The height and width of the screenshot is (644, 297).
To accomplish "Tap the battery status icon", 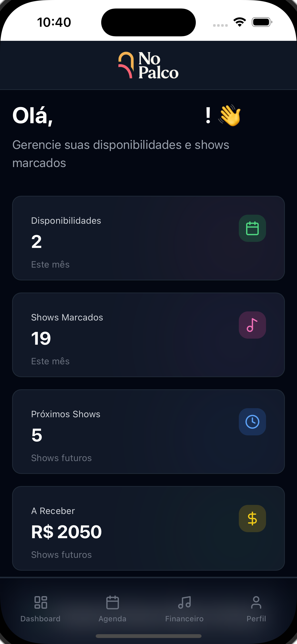I will coord(262,22).
